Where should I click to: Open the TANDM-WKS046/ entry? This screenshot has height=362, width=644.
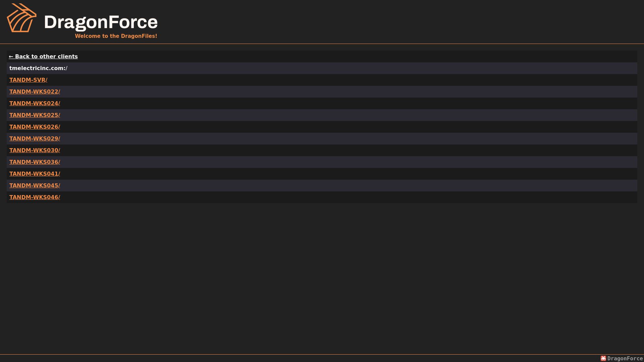(x=35, y=197)
